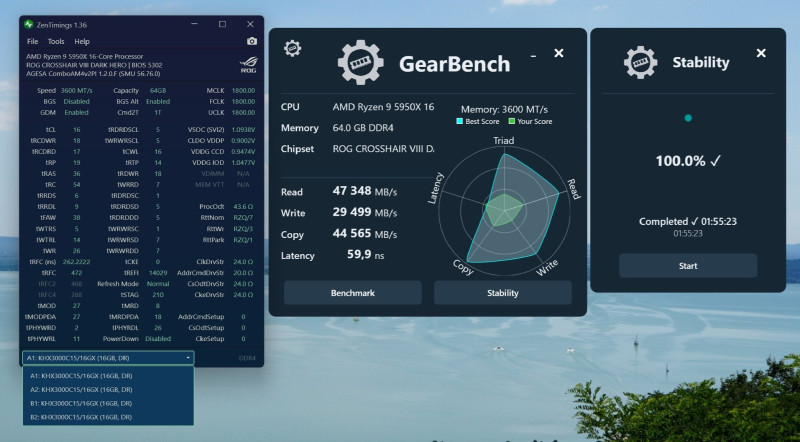Close the ZenTimings window
Image resolution: width=800 pixels, height=442 pixels.
pyautogui.click(x=250, y=24)
